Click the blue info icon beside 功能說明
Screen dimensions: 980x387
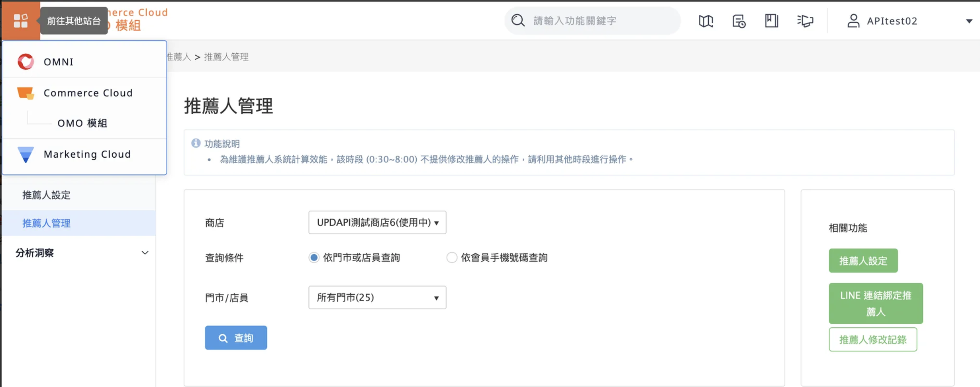196,143
